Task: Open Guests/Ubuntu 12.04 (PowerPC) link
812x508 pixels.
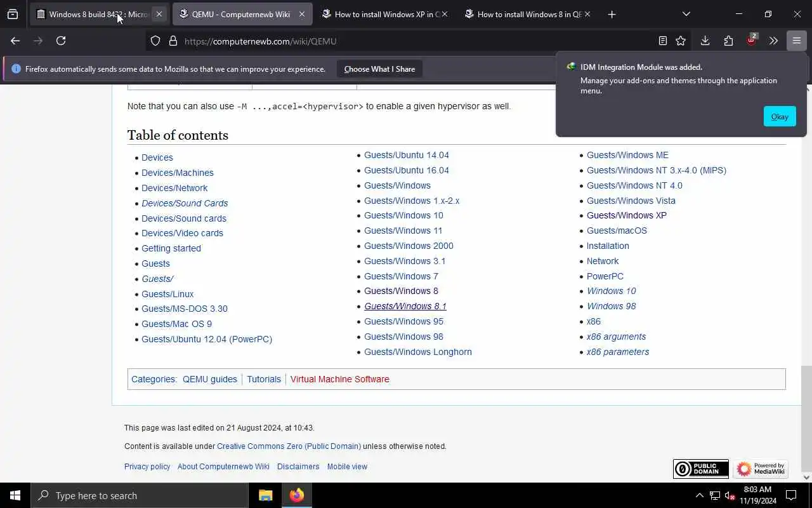Action: tap(207, 339)
